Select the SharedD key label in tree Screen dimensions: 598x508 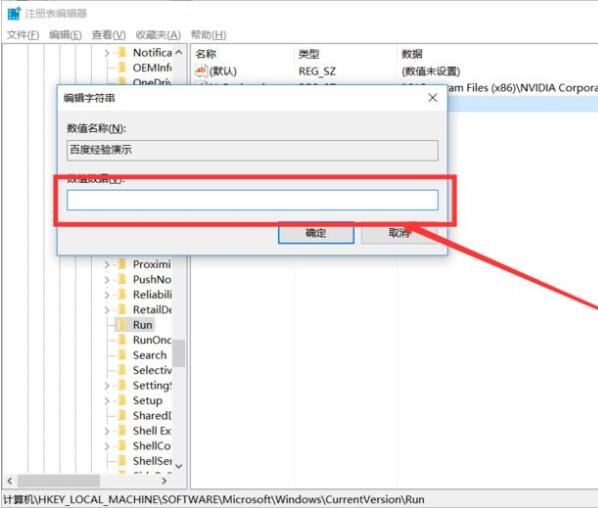point(152,416)
